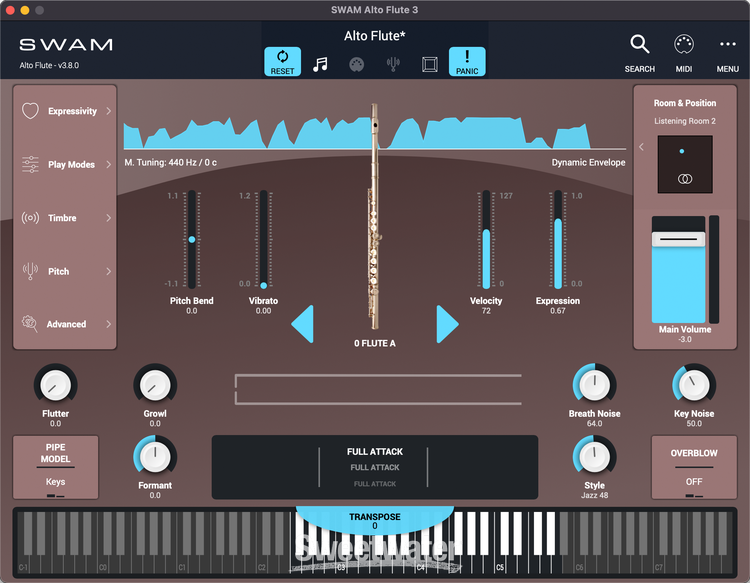This screenshot has width=750, height=583.
Task: Open the Pitch panel
Action: tap(66, 271)
